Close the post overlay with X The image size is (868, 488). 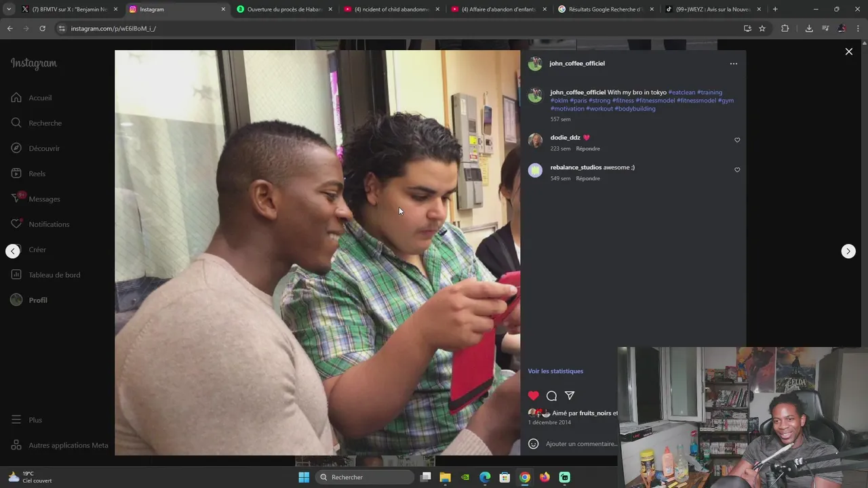click(x=848, y=52)
